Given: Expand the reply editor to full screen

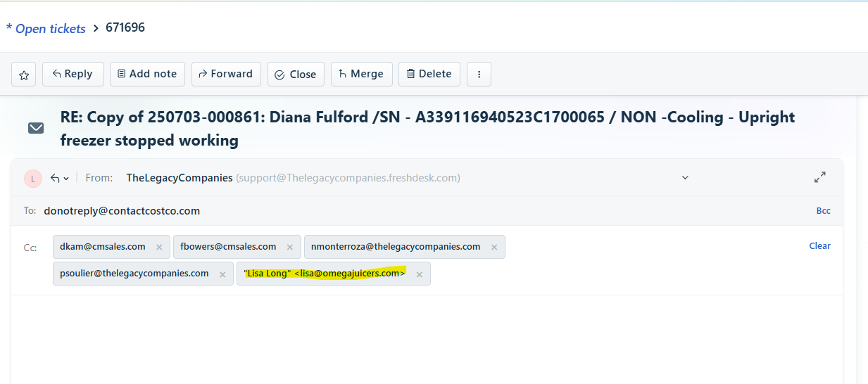Looking at the screenshot, I should click(x=820, y=178).
